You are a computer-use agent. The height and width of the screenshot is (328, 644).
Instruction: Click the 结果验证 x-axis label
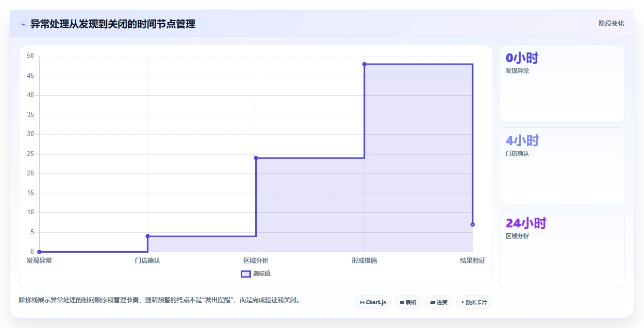coord(473,261)
